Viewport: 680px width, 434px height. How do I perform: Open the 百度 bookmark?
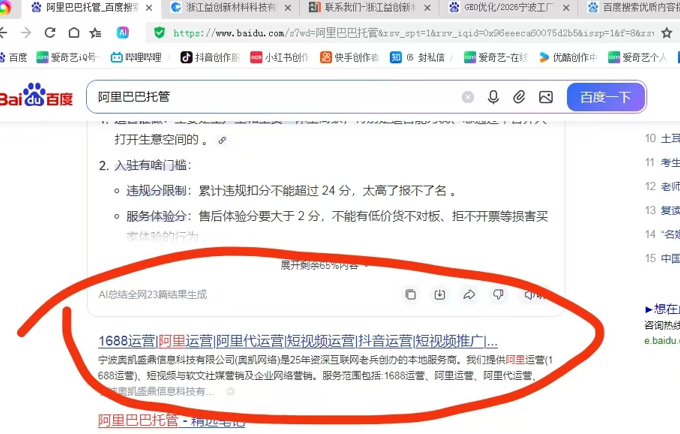click(14, 57)
